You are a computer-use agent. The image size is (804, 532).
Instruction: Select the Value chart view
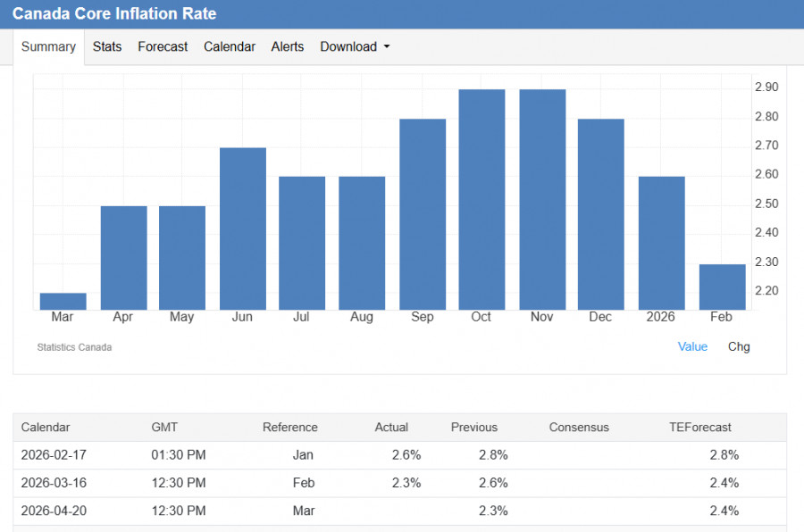[692, 346]
